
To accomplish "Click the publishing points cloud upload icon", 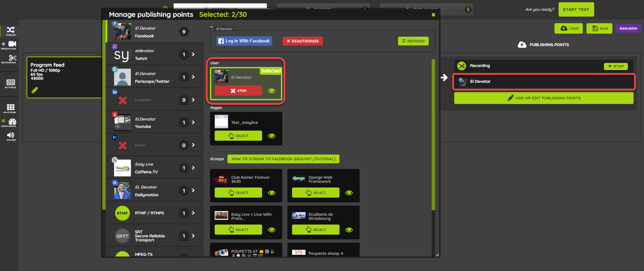I will [522, 45].
